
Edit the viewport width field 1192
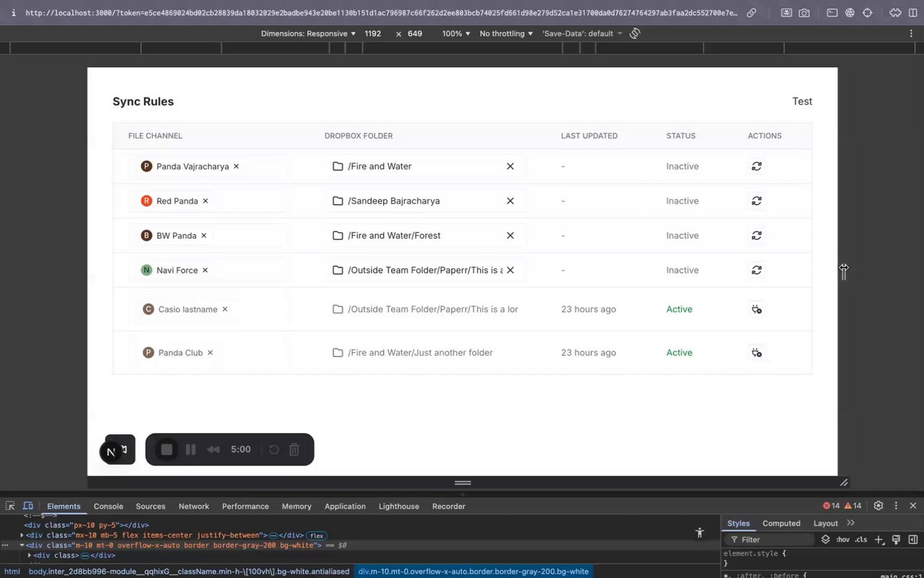click(373, 33)
